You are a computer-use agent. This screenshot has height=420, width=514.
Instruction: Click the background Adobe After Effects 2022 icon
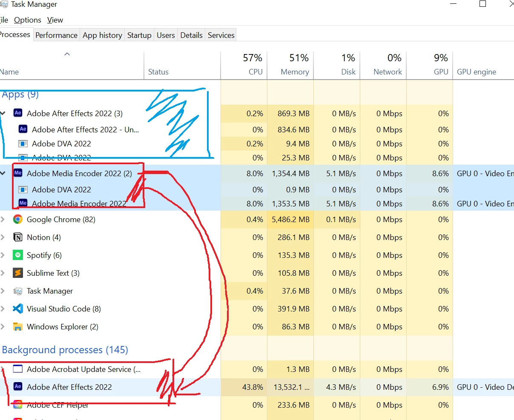coord(18,386)
